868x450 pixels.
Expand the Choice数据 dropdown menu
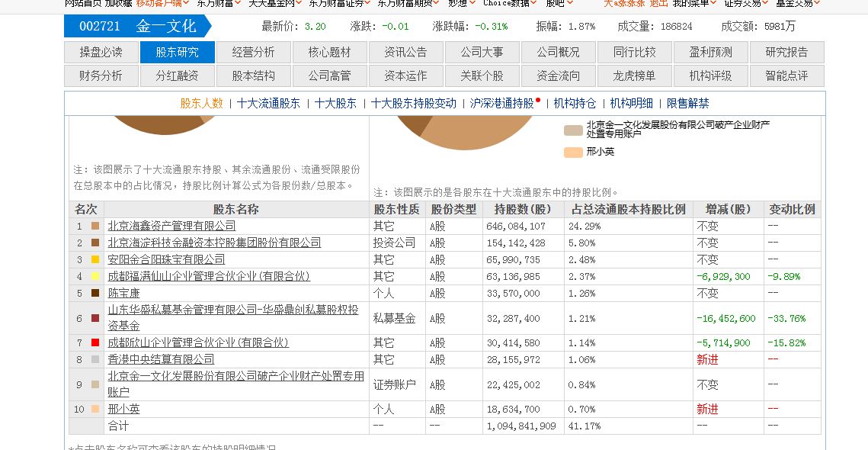[510, 3]
